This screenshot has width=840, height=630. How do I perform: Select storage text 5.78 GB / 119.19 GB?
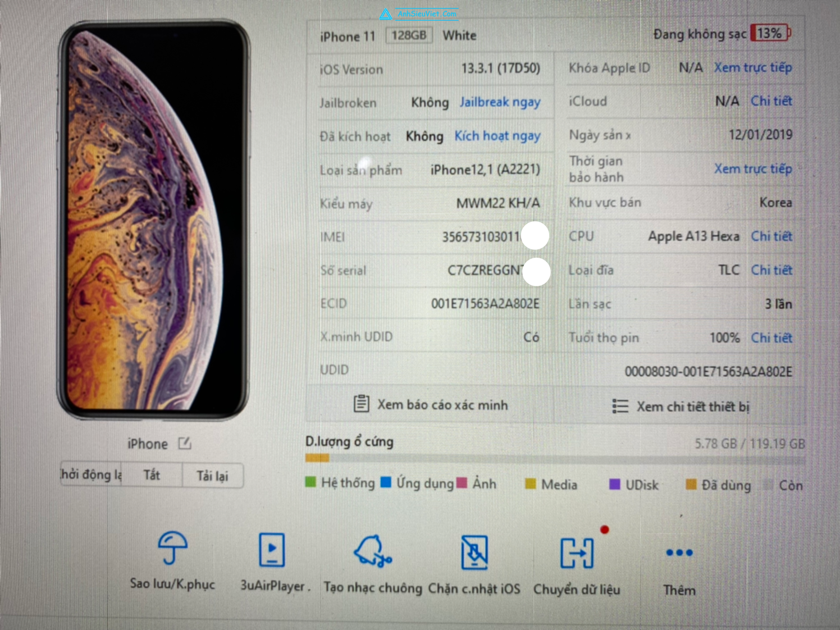tap(750, 444)
